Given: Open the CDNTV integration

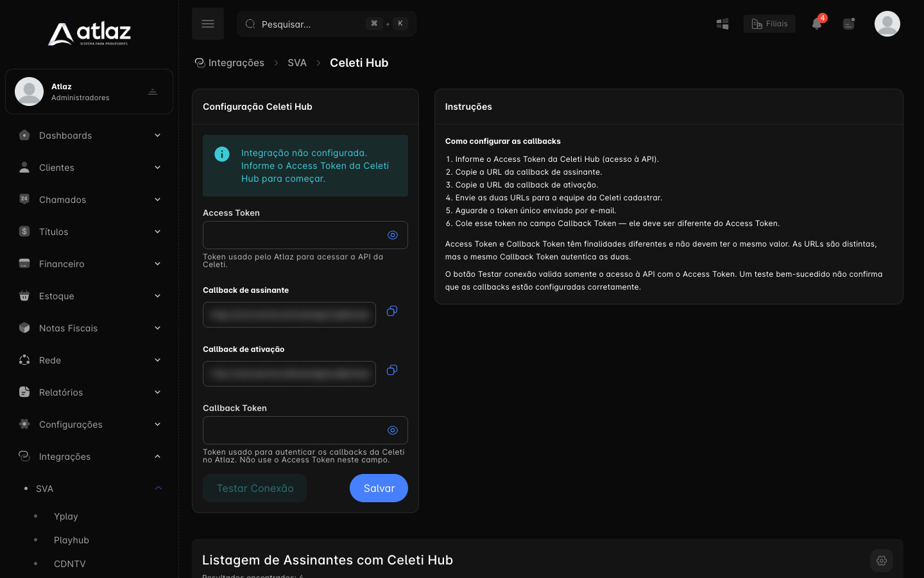Looking at the screenshot, I should tap(69, 564).
